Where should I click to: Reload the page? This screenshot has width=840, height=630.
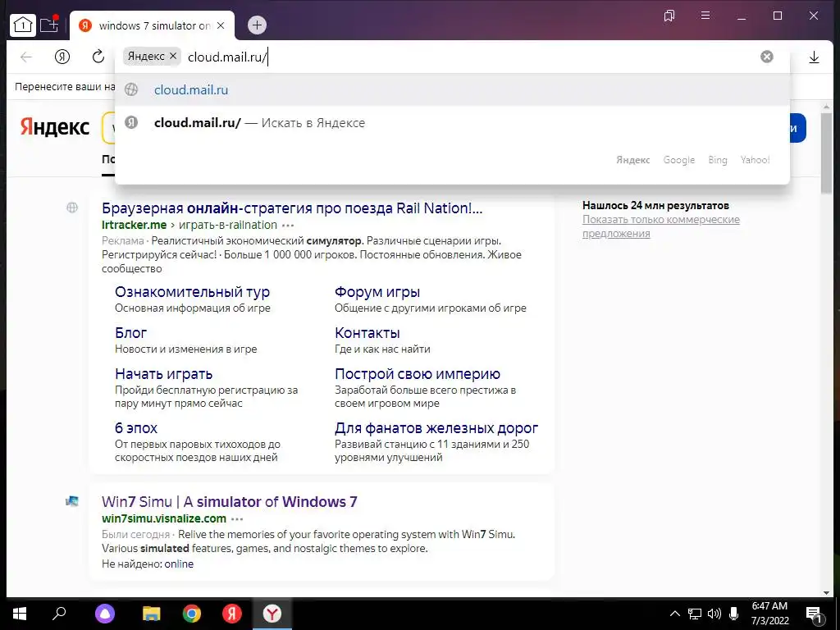[x=98, y=57]
